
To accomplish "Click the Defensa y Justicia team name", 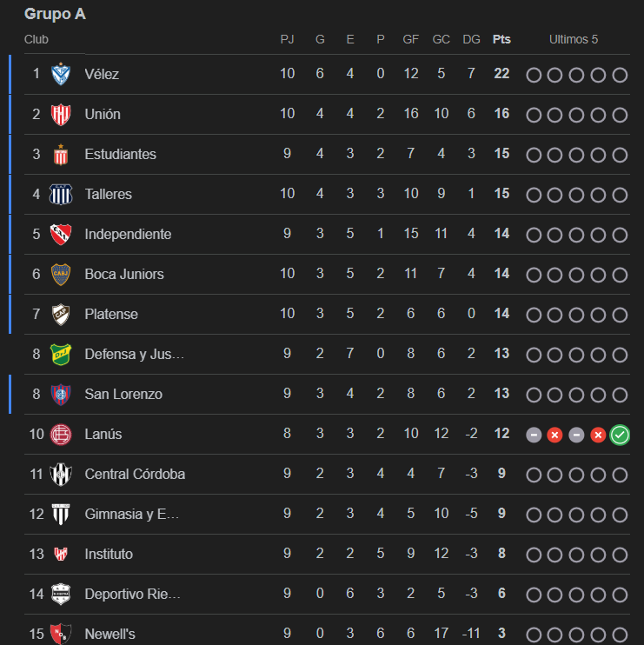I will click(x=134, y=354).
